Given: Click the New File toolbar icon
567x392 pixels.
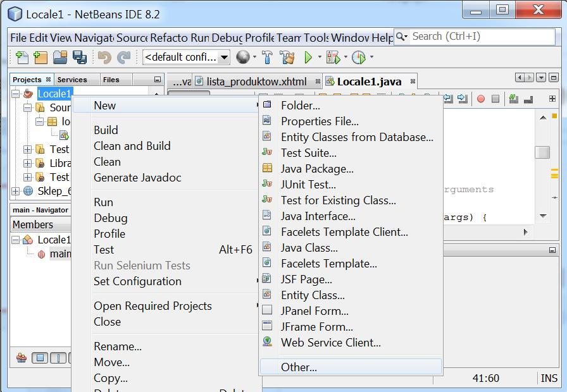Looking at the screenshot, I should click(22, 57).
